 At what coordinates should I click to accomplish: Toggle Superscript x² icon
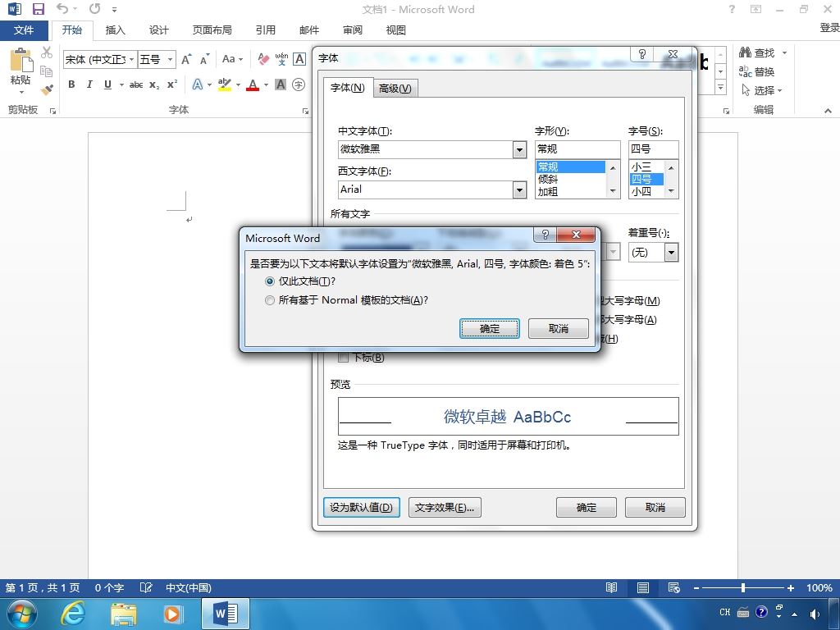172,84
